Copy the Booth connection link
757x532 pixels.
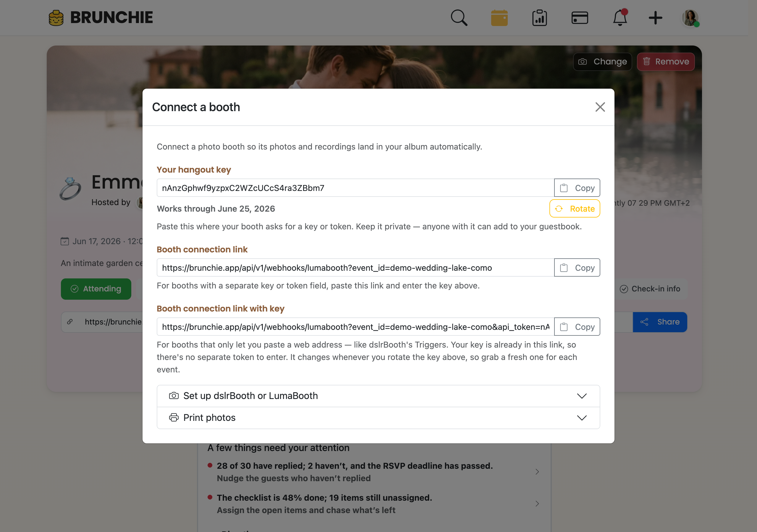577,268
